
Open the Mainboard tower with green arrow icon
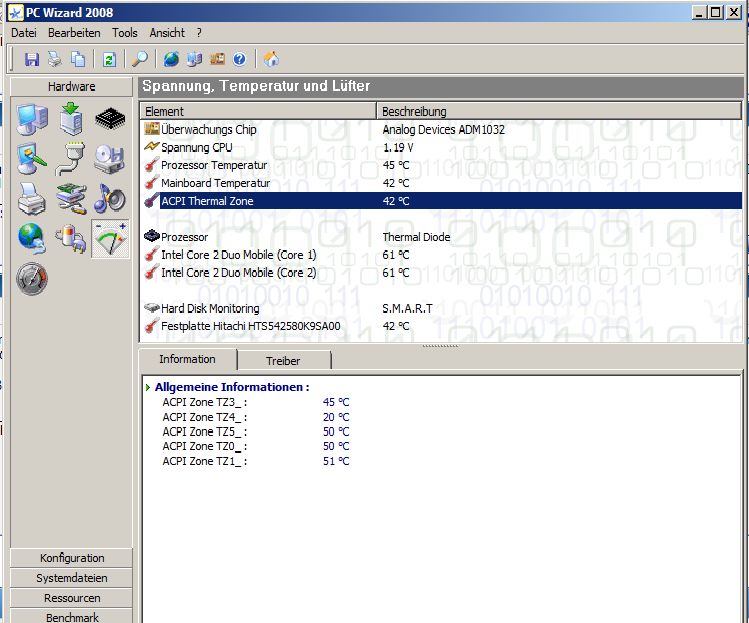tap(71, 119)
